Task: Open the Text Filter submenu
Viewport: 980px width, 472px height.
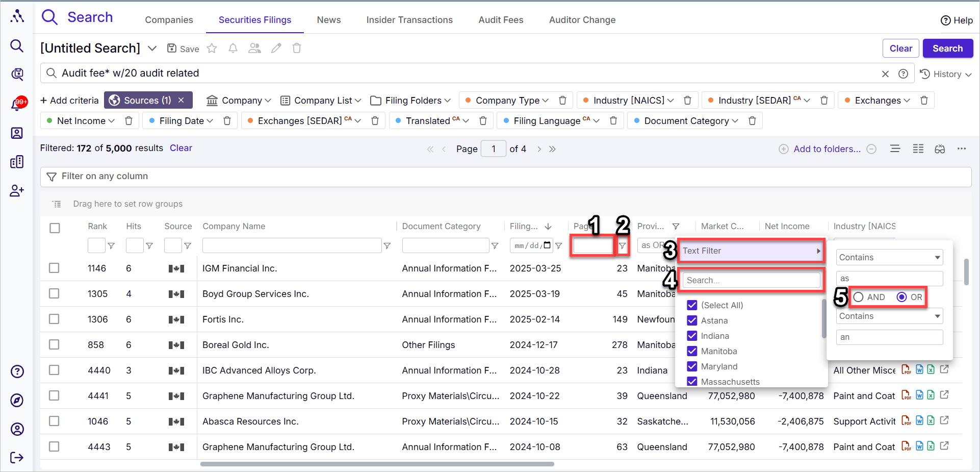Action: [752, 251]
